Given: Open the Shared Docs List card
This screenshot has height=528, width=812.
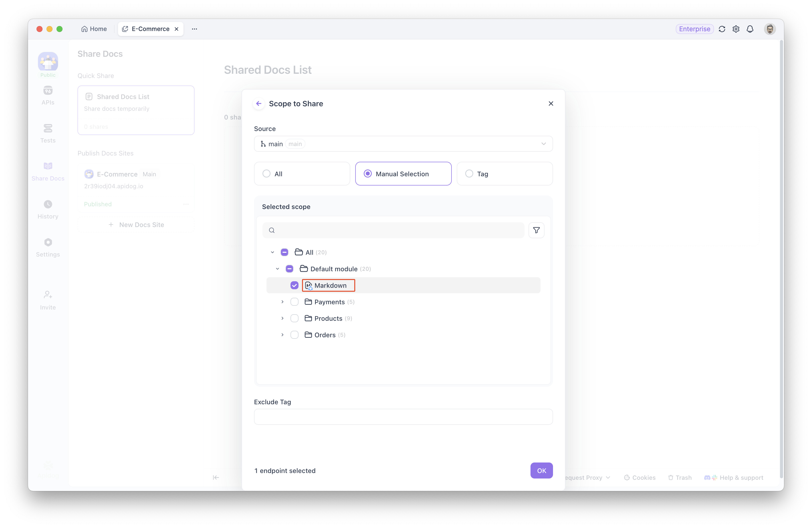Looking at the screenshot, I should click(136, 110).
